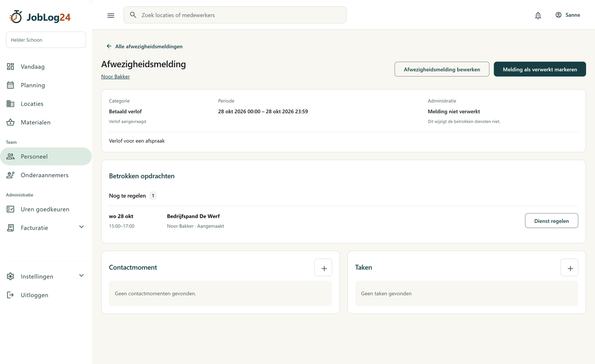Screen dimensions: 595x364
Task: Select Materialen in the sidebar
Action: pyautogui.click(x=46, y=122)
